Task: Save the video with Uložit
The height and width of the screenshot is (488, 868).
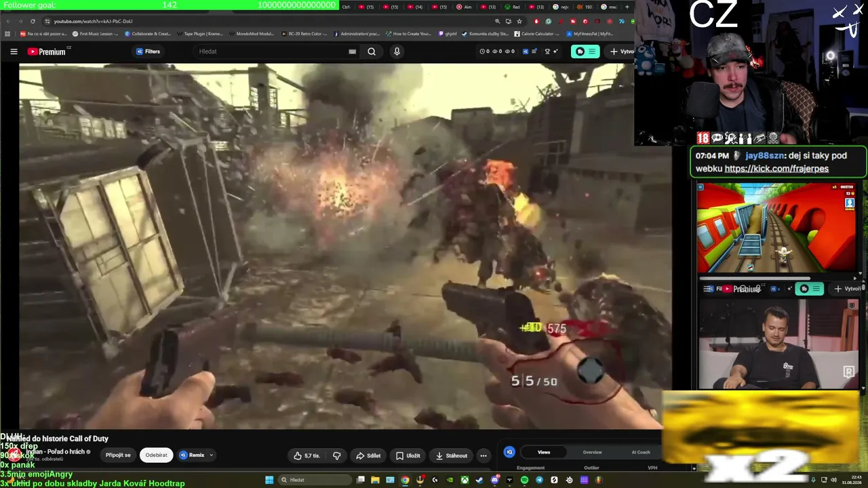Action: coord(408,455)
